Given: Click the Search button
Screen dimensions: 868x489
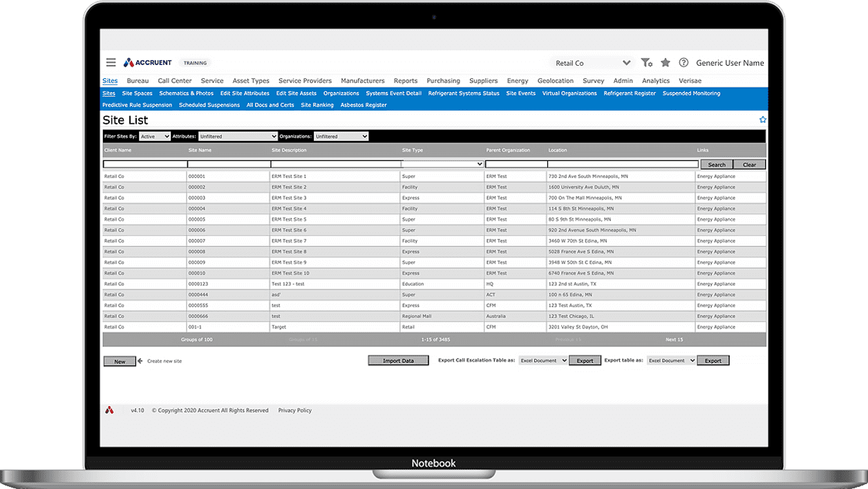Looking at the screenshot, I should tap(717, 165).
